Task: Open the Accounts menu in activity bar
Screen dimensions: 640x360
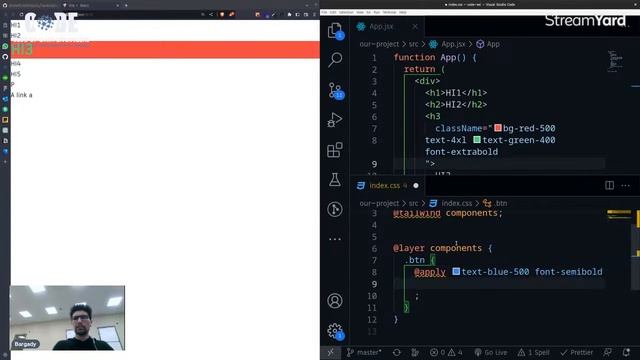Action: click(x=335, y=301)
